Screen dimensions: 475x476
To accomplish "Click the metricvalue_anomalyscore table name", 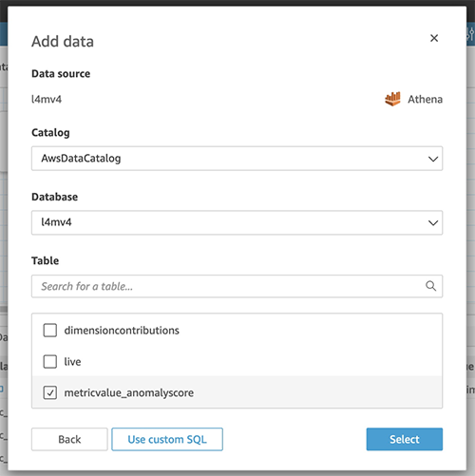I will (129, 393).
